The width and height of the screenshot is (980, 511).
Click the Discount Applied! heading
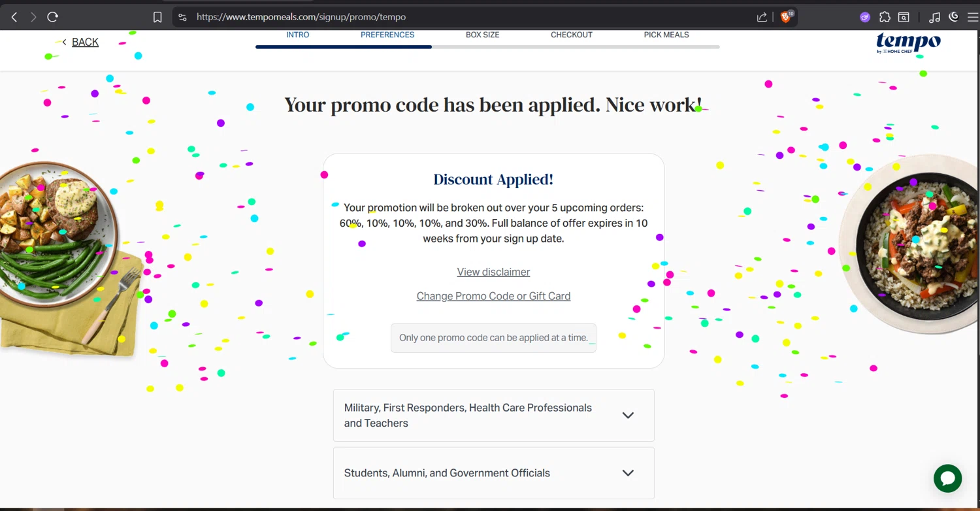click(x=493, y=179)
